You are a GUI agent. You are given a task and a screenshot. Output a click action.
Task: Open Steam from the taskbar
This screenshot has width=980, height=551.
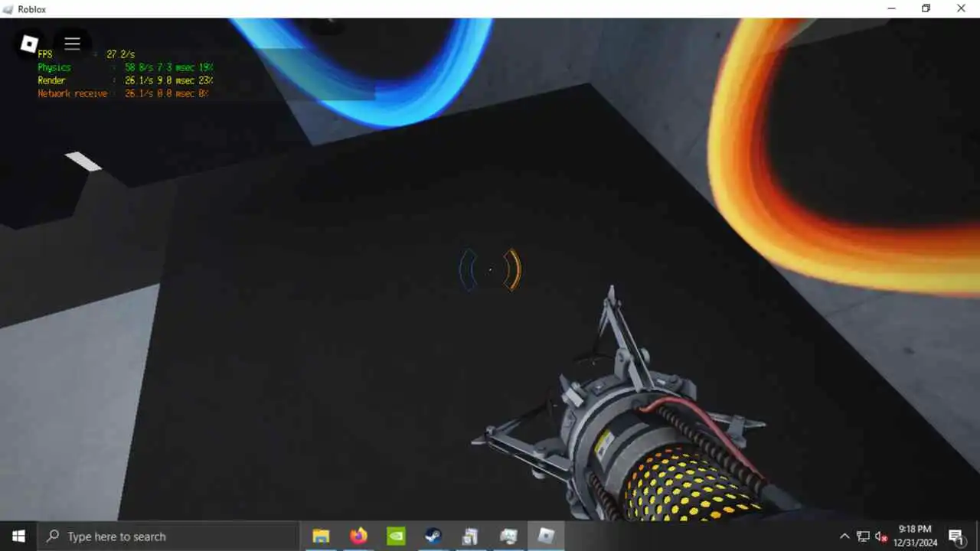433,536
